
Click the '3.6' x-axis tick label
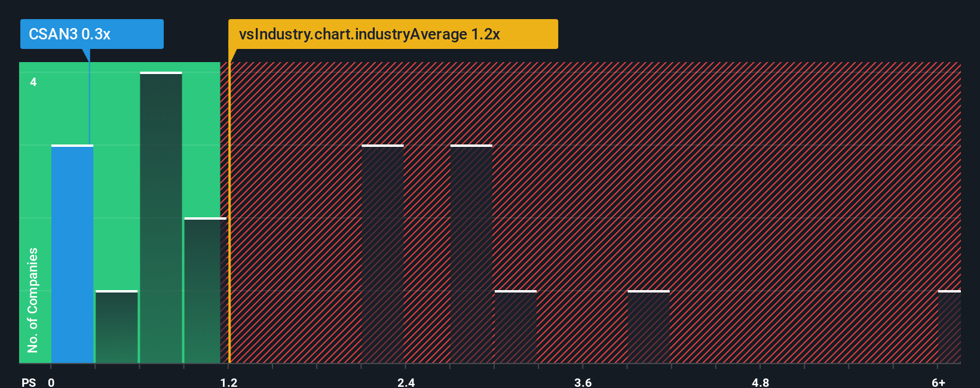click(583, 382)
